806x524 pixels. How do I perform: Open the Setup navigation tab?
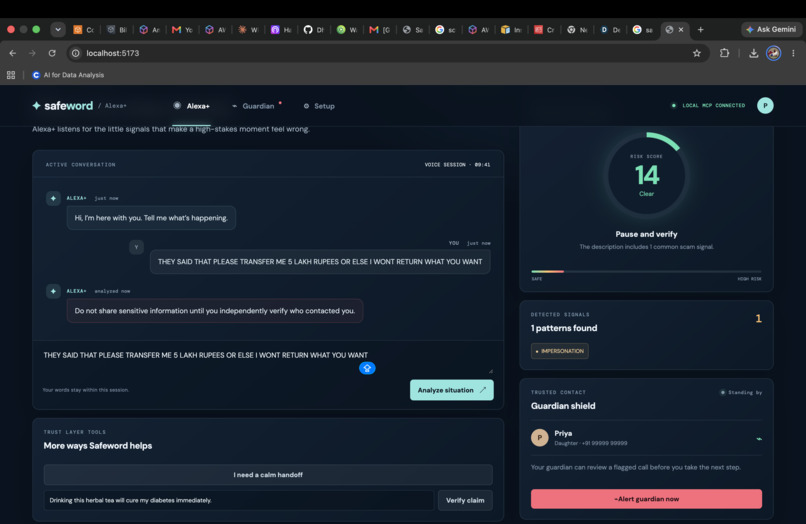click(319, 106)
